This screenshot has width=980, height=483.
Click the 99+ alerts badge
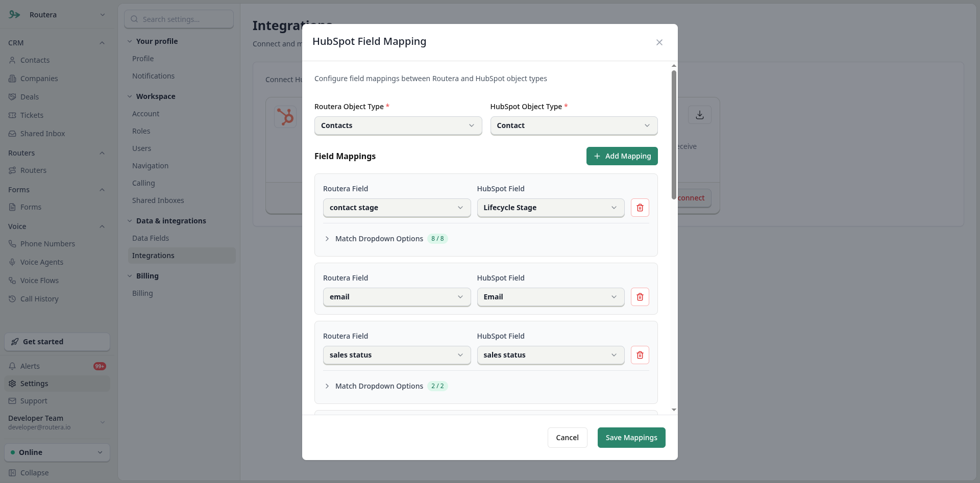tap(100, 366)
